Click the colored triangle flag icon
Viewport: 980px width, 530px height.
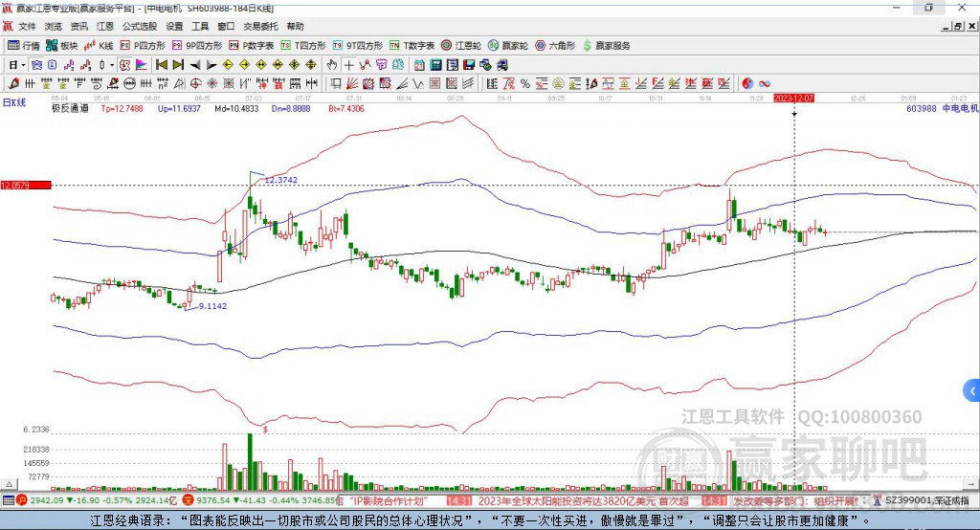point(142,65)
